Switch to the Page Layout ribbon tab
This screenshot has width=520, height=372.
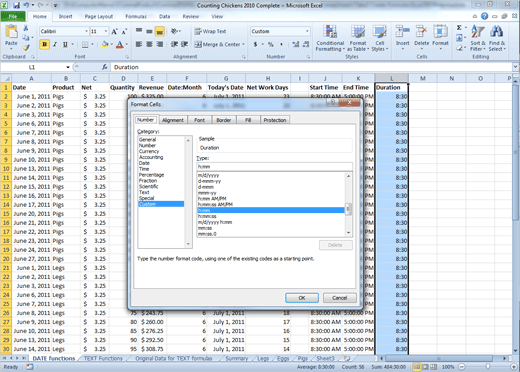[x=99, y=16]
